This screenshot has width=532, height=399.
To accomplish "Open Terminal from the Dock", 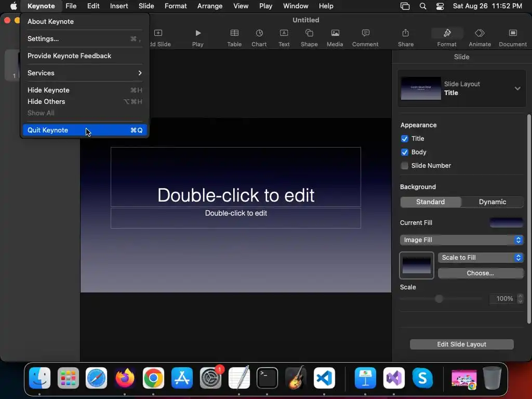I will coord(267,378).
